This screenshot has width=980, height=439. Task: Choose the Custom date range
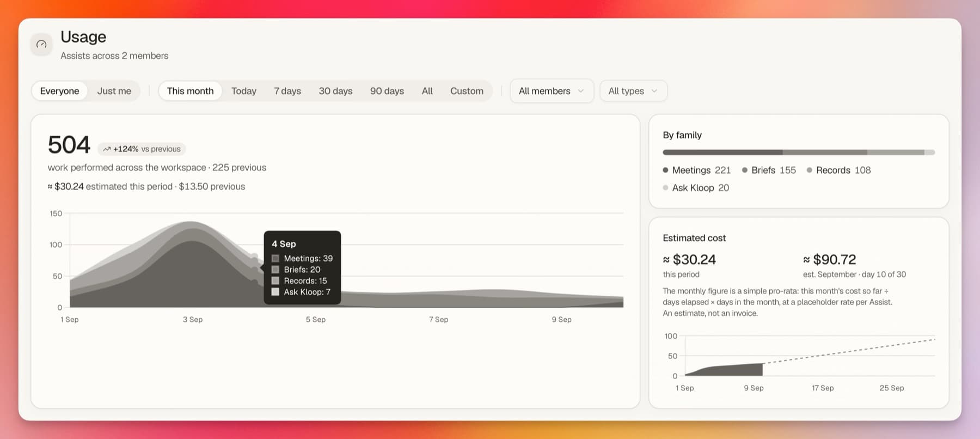point(467,91)
